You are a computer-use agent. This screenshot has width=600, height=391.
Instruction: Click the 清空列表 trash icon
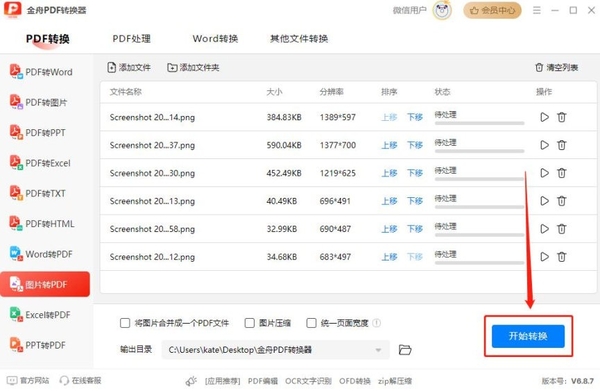[x=539, y=67]
